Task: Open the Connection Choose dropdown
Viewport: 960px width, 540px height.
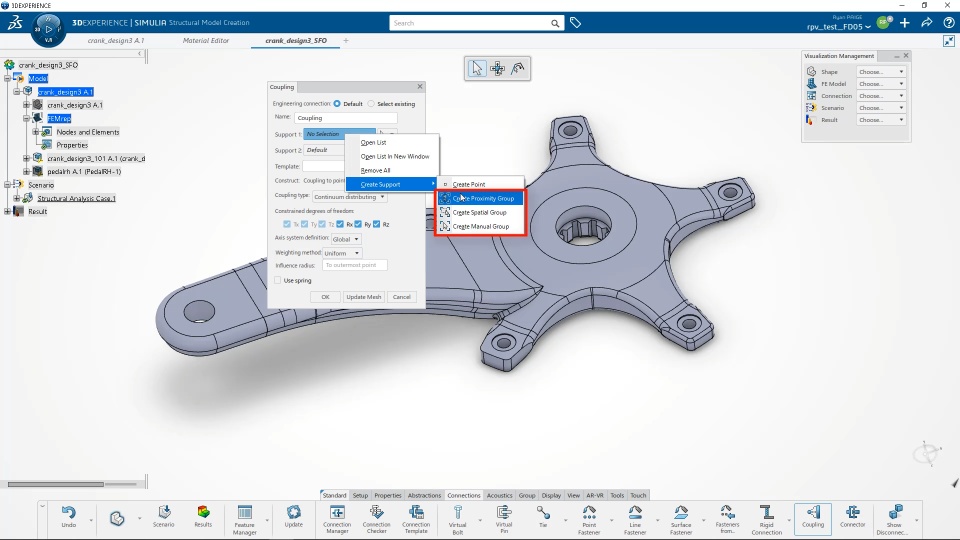Action: pyautogui.click(x=880, y=96)
